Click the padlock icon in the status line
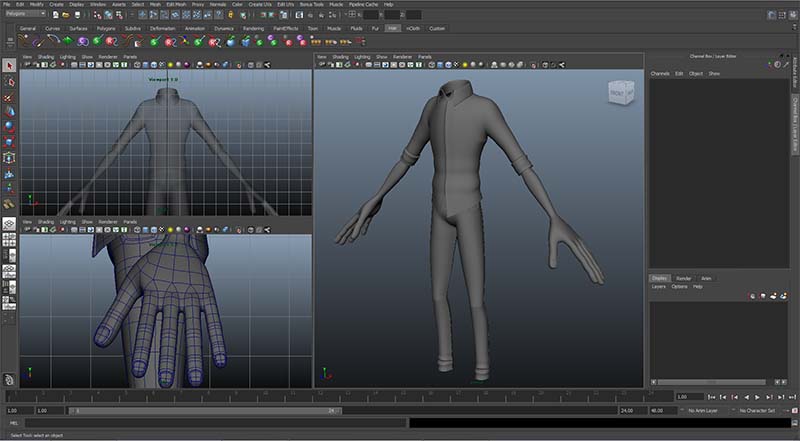 (232, 15)
